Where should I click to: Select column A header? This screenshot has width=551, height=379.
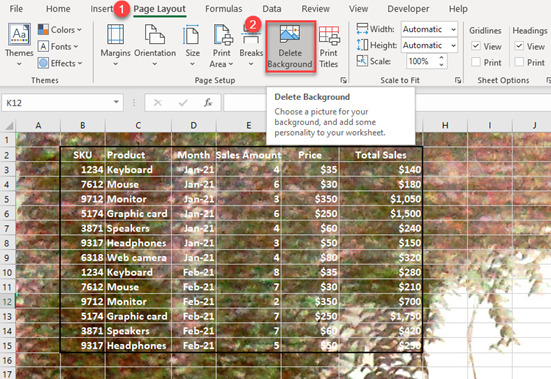[38, 125]
